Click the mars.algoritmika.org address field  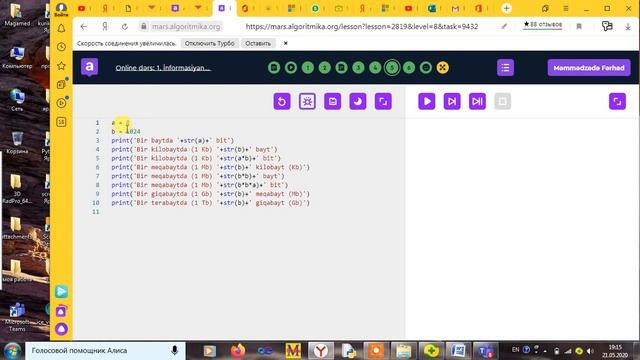(x=186, y=27)
